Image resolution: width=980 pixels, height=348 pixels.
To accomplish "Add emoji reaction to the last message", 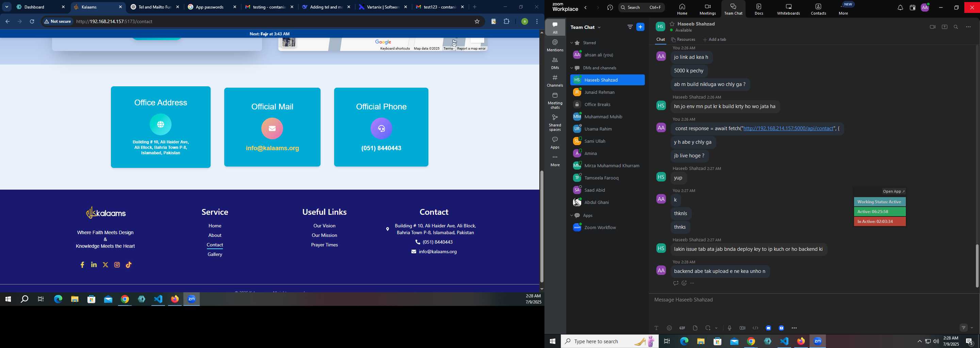I will point(684,283).
